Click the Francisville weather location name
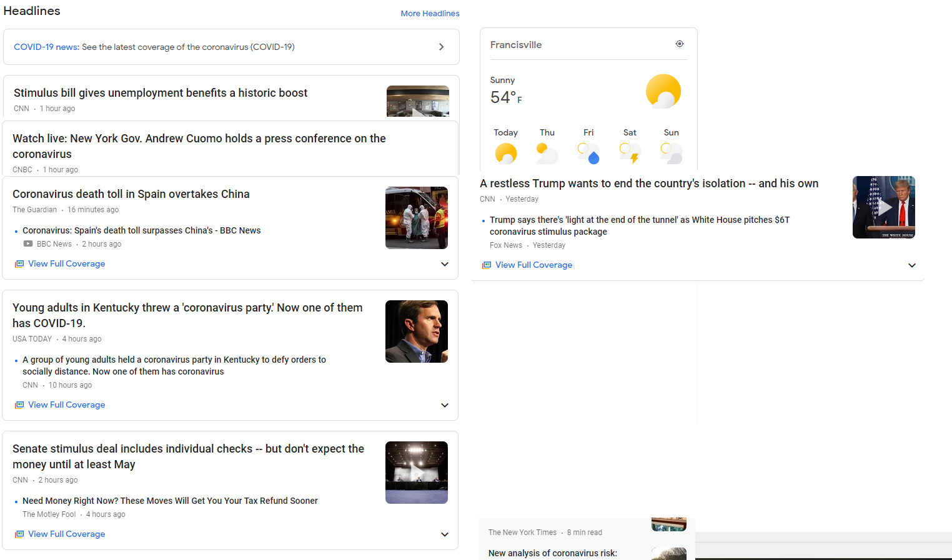Viewport: 952px width, 560px height. [516, 45]
